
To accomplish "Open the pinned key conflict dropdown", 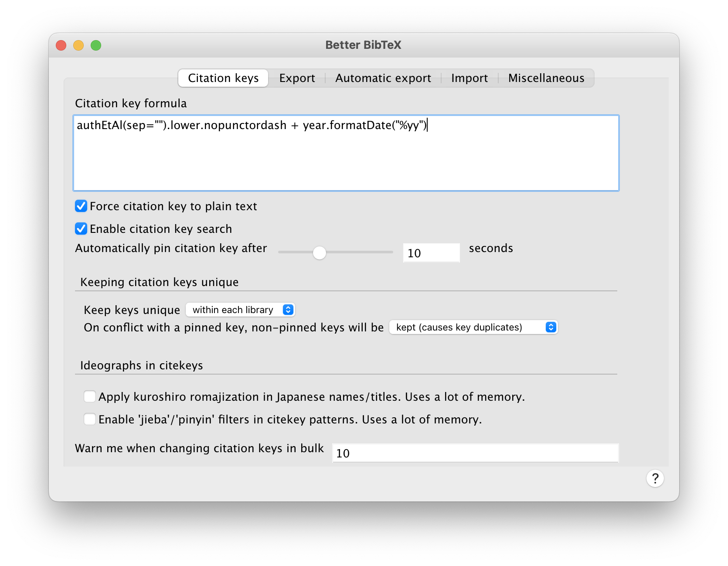I will (x=473, y=327).
